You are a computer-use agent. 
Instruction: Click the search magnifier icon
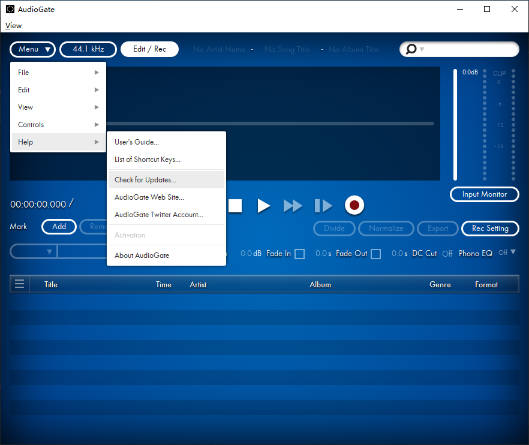pos(411,49)
